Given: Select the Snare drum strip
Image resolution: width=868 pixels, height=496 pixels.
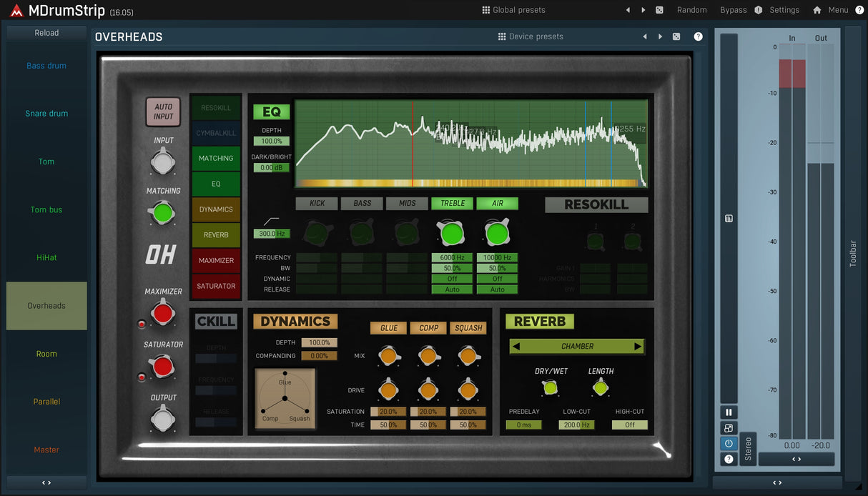Looking at the screenshot, I should coord(46,114).
